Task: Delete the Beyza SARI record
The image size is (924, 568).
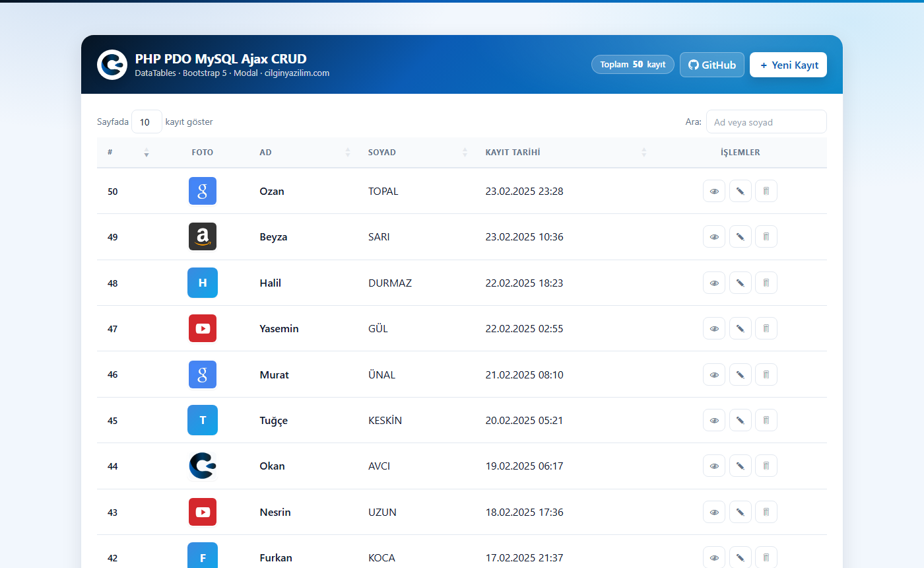Action: 766,236
